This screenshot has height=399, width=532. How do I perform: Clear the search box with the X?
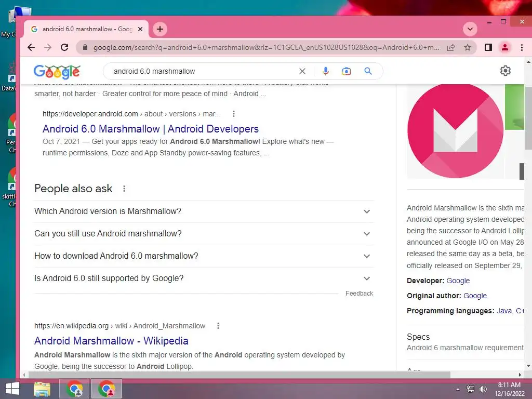(x=302, y=71)
